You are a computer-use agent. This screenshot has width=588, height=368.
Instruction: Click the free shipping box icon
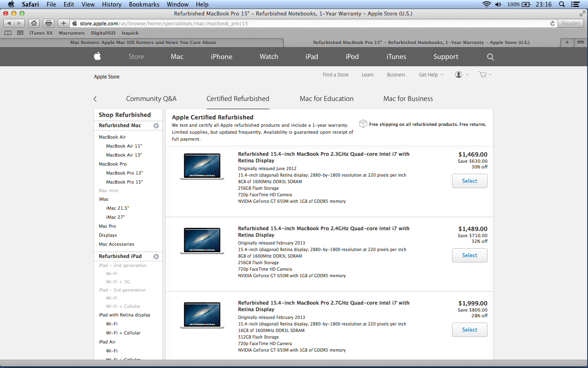363,123
